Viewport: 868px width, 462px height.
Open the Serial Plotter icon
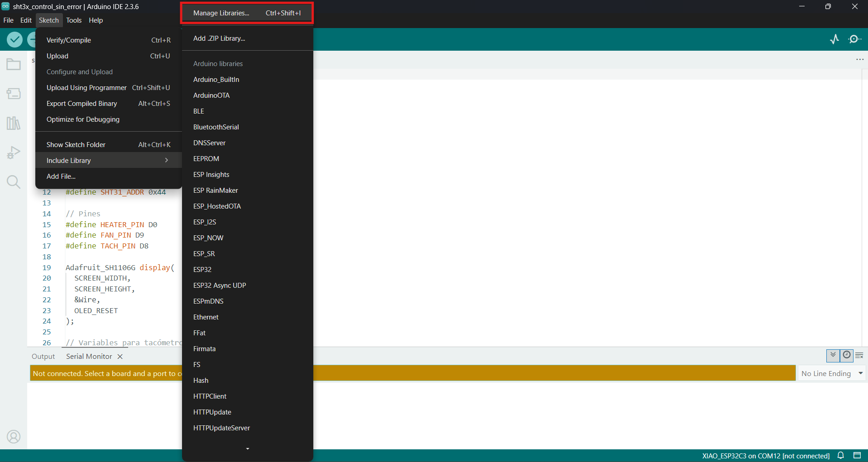click(x=834, y=39)
